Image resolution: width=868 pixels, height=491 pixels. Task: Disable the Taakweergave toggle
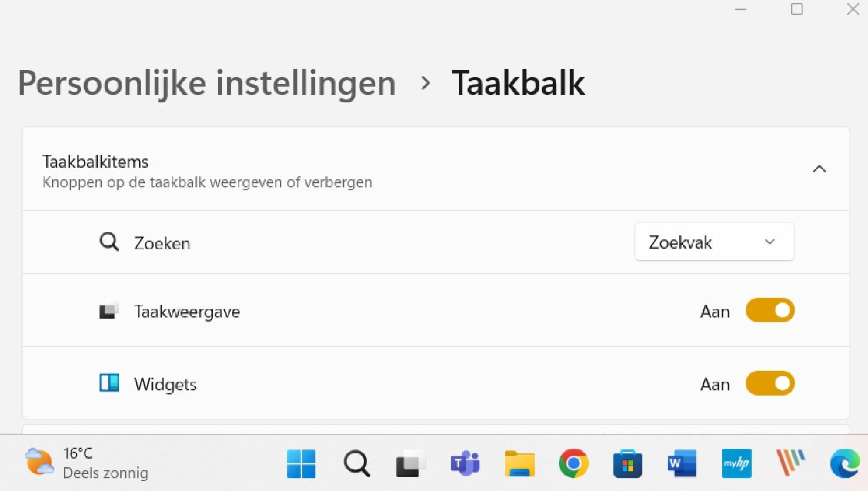(x=770, y=311)
